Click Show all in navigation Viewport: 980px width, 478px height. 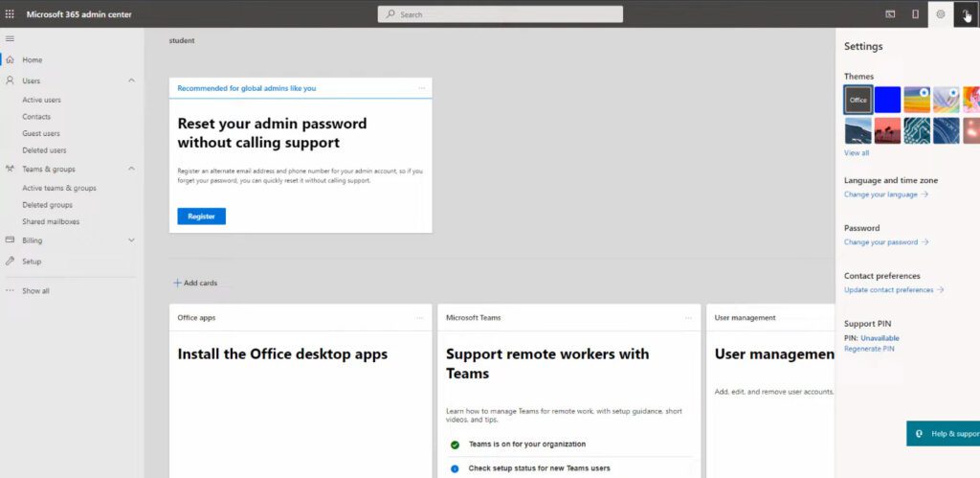tap(35, 291)
